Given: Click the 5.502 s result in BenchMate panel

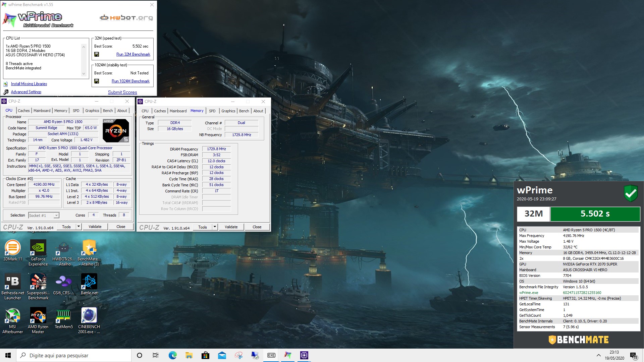Looking at the screenshot, I should click(x=595, y=214).
